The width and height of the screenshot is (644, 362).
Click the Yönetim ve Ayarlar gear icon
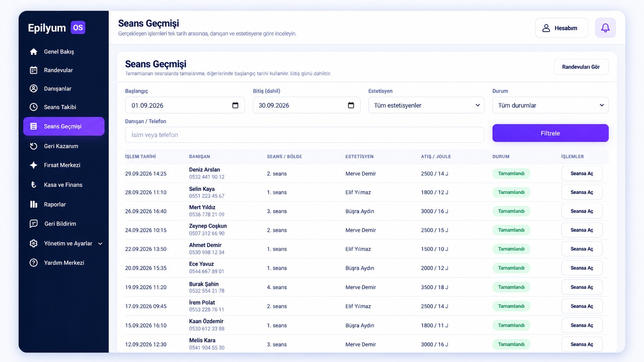tap(34, 244)
